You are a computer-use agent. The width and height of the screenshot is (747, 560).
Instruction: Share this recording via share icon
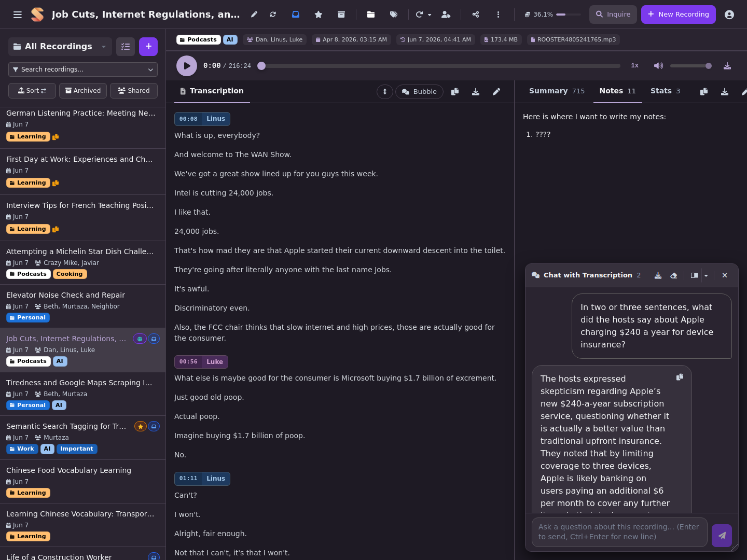pos(476,15)
